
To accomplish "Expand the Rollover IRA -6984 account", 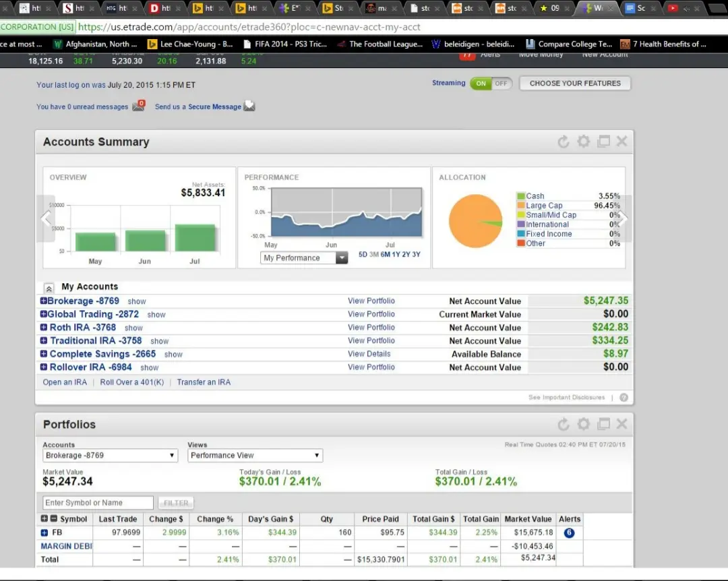I will [x=43, y=367].
